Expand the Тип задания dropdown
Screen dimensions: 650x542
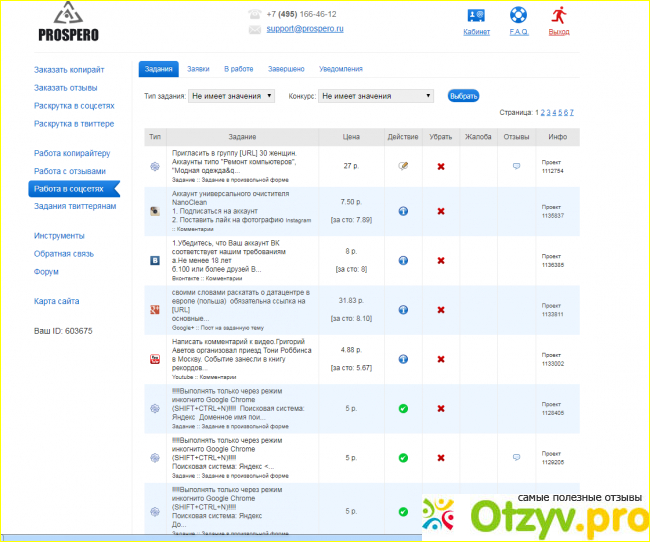pos(231,96)
